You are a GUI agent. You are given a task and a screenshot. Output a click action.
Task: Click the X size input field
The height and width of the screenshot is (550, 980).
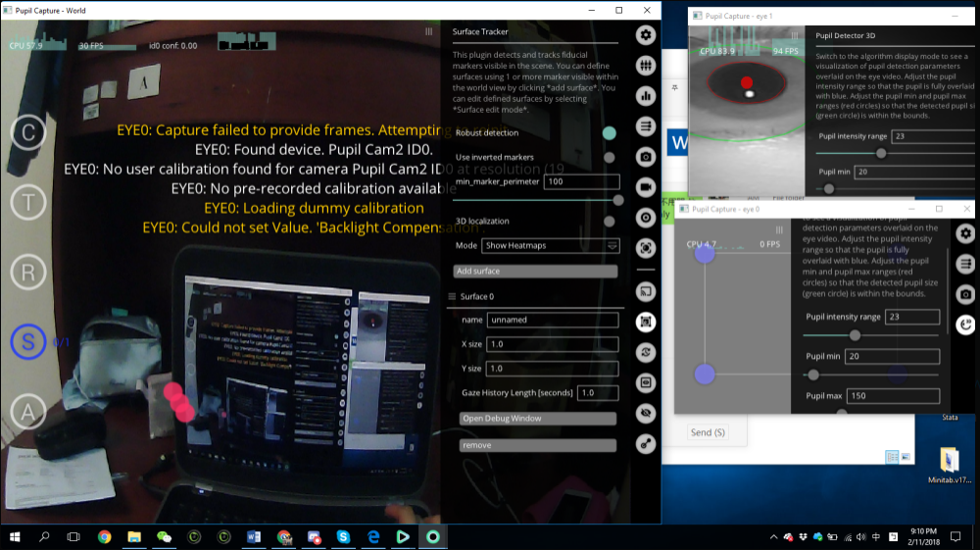(x=553, y=344)
